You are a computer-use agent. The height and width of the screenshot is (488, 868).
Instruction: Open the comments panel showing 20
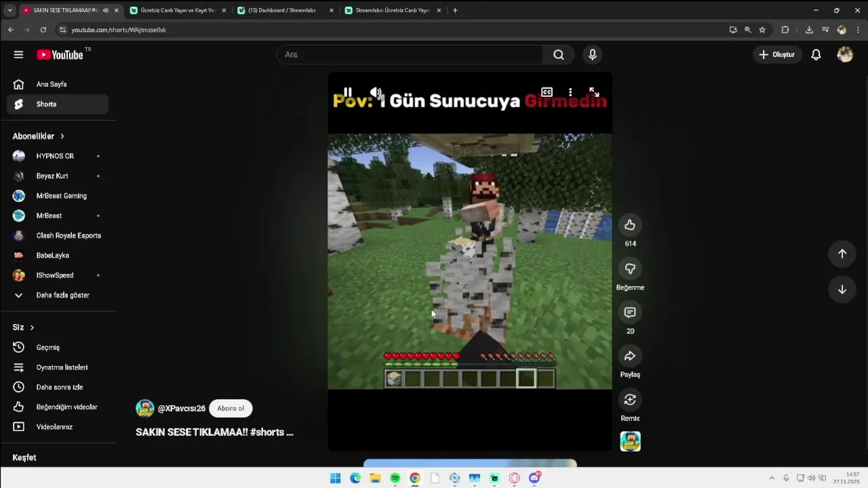pyautogui.click(x=630, y=312)
